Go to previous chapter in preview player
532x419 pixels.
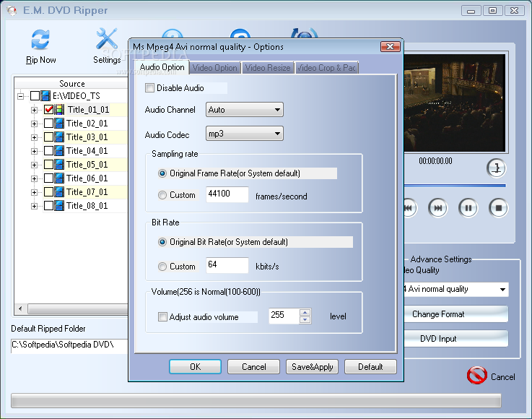[410, 208]
